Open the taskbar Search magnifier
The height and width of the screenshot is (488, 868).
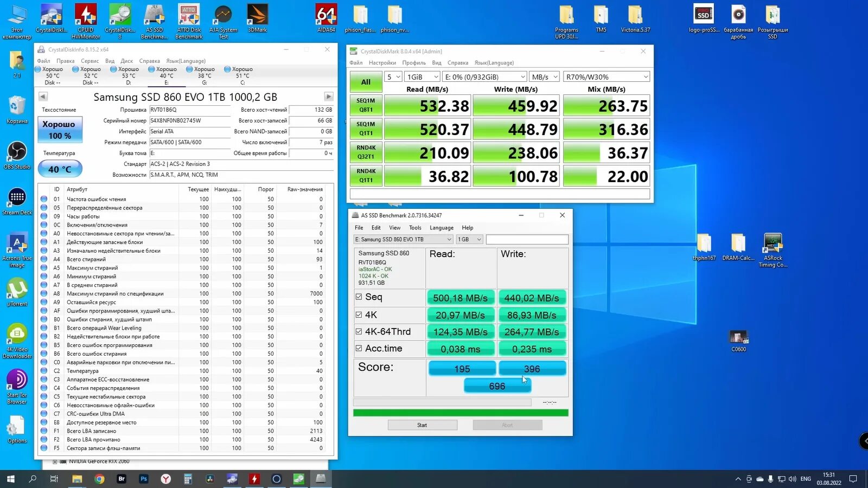(x=33, y=479)
